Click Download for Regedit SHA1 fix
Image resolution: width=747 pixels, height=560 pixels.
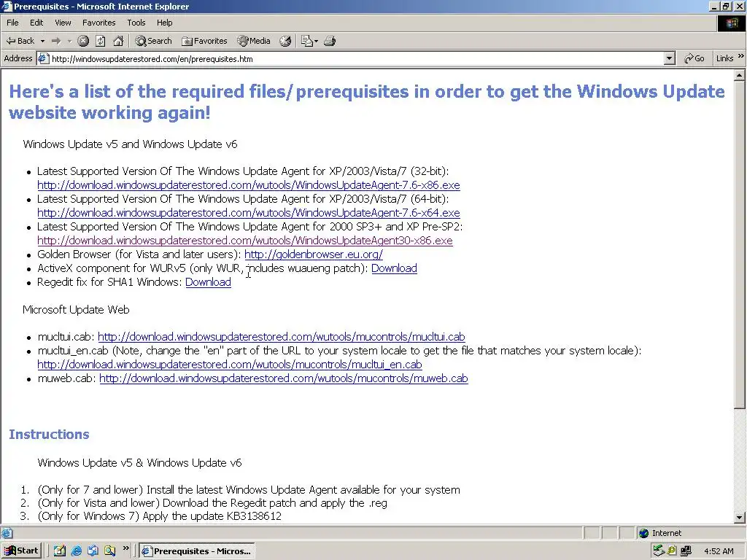pos(208,282)
